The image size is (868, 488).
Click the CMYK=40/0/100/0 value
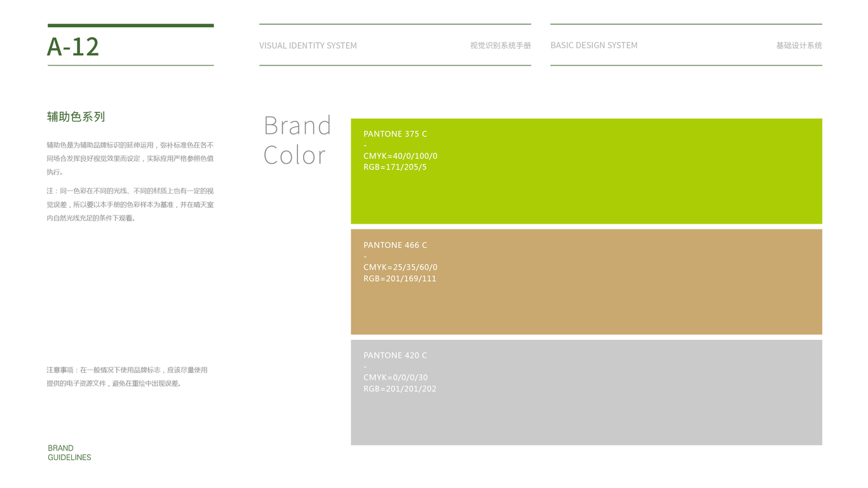pyautogui.click(x=400, y=156)
